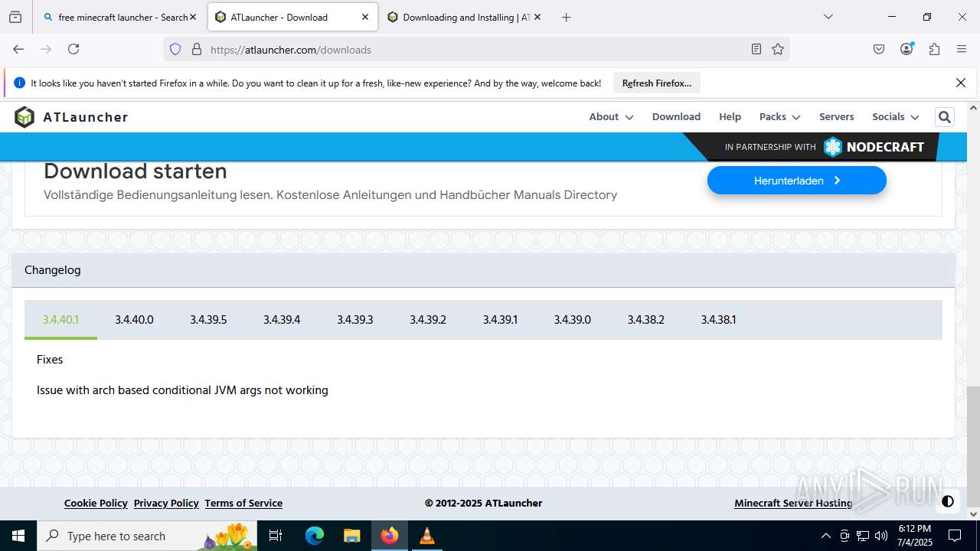
Task: Select changelog version 3.4.39.3
Action: tap(354, 319)
